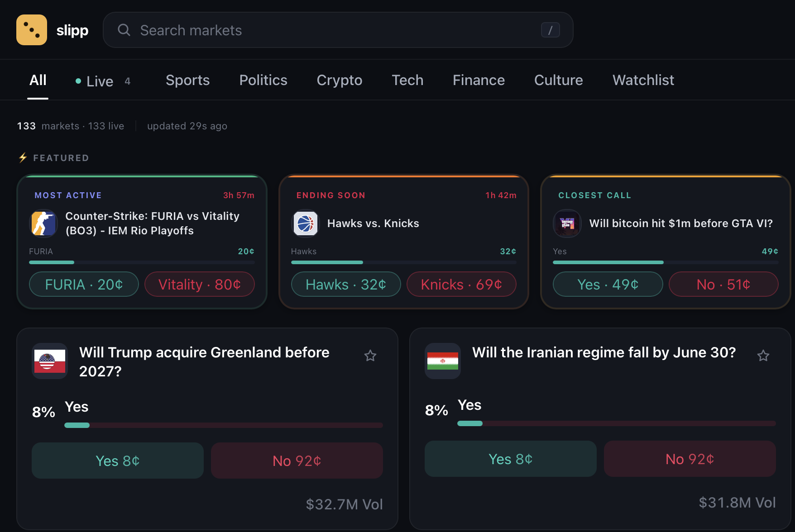The image size is (795, 532).
Task: Click the slipp logo icon
Action: 31,30
